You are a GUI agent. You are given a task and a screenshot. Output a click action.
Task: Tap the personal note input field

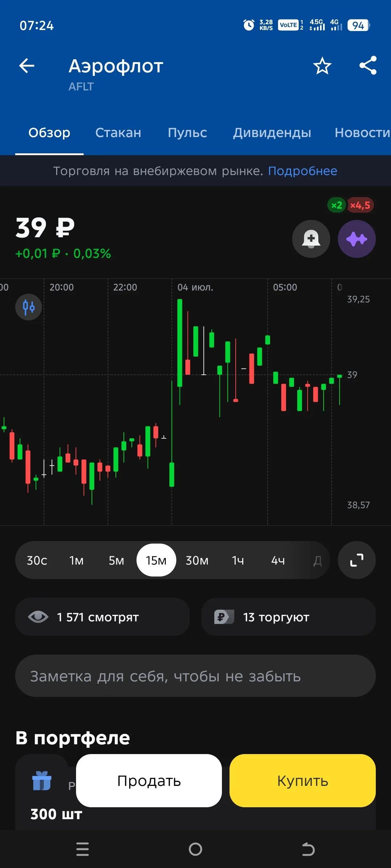195,676
